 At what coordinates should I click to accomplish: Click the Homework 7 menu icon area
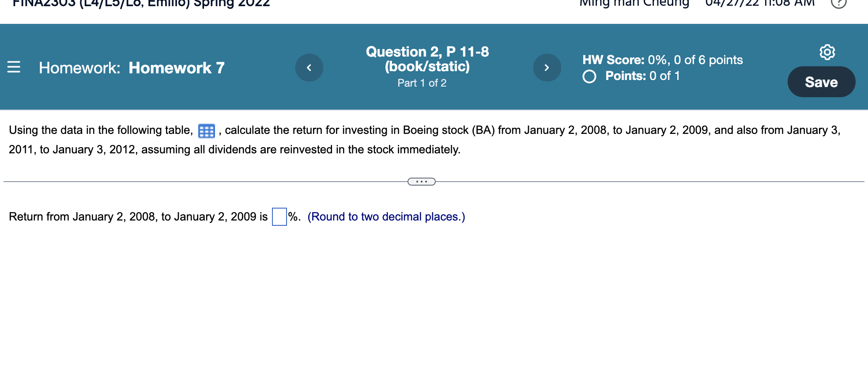13,68
